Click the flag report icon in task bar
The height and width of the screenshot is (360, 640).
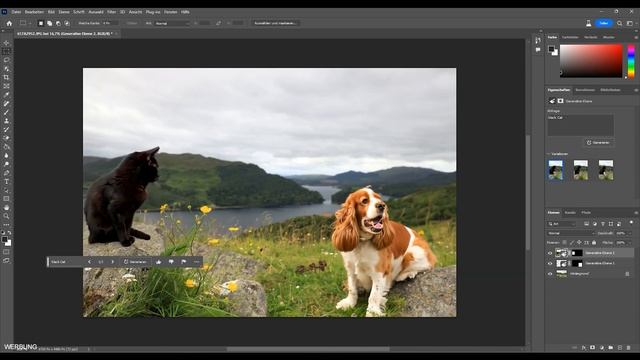pyautogui.click(x=184, y=262)
